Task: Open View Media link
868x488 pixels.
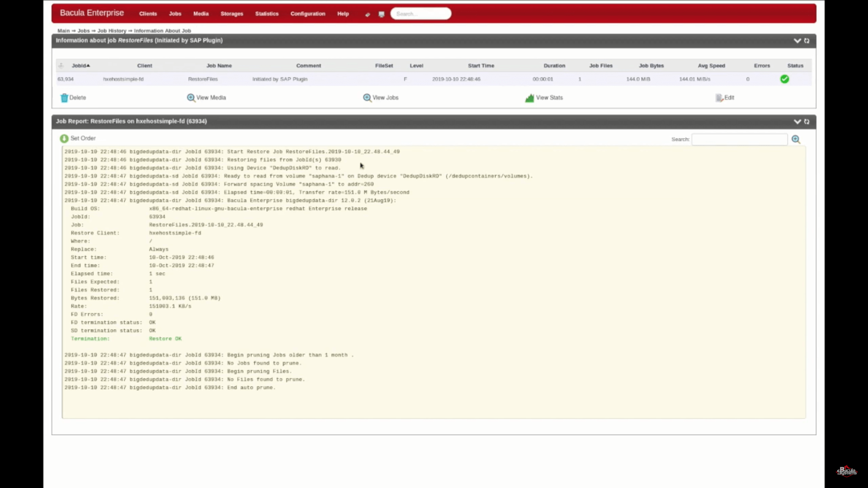Action: 211,98
